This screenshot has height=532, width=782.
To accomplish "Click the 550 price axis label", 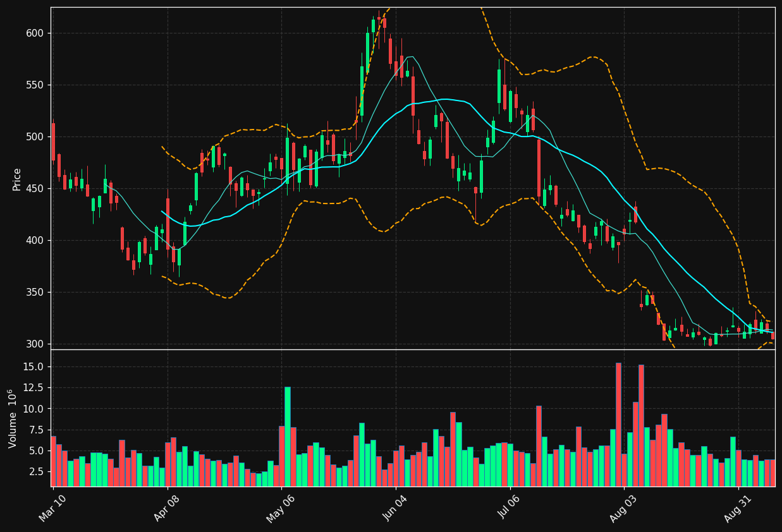I will 35,85.
